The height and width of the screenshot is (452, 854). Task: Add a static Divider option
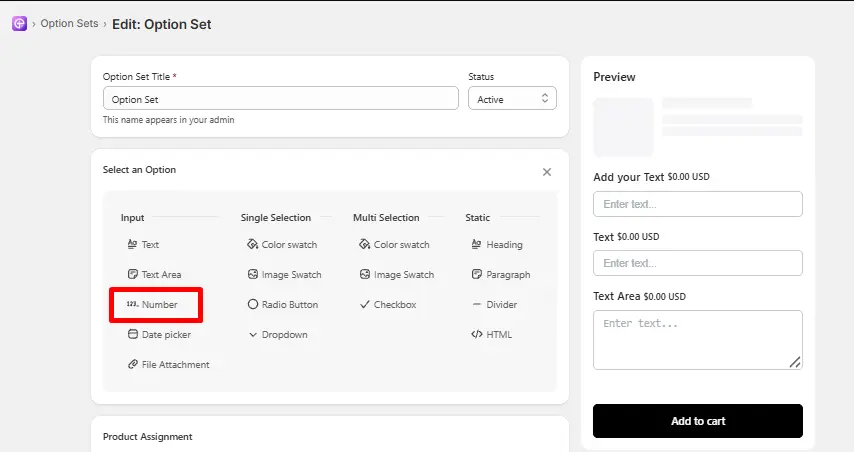pyautogui.click(x=494, y=304)
